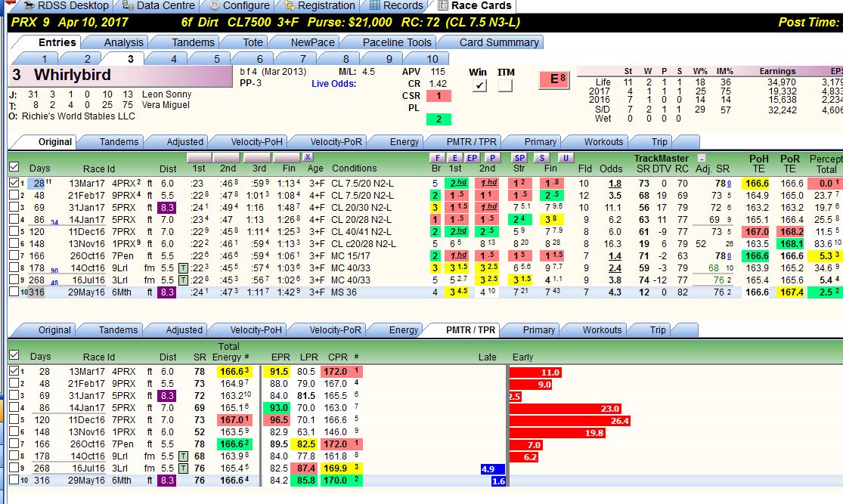Click the yellow Total Energy 166.6 in PMTR row 1
The height and width of the screenshot is (504, 843).
(234, 371)
